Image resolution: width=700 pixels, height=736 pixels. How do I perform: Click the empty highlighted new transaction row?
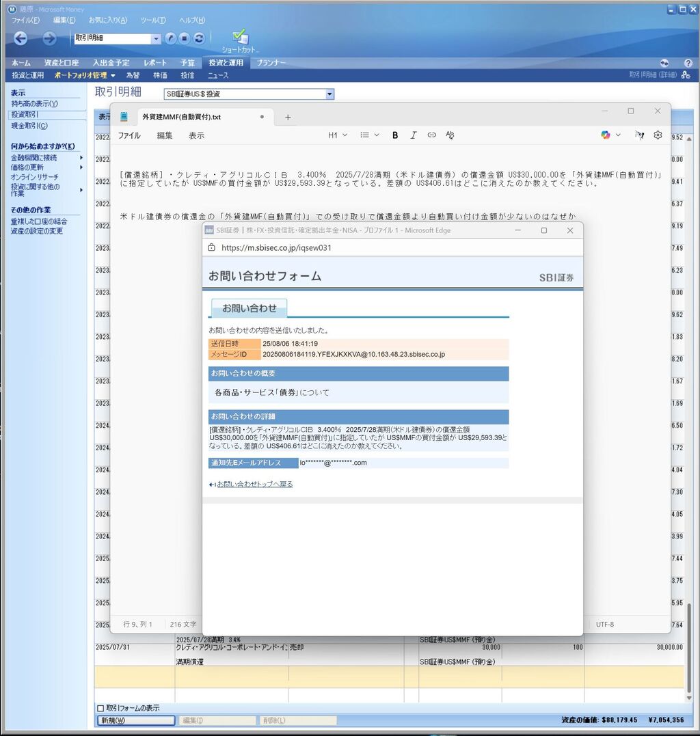pos(389,677)
